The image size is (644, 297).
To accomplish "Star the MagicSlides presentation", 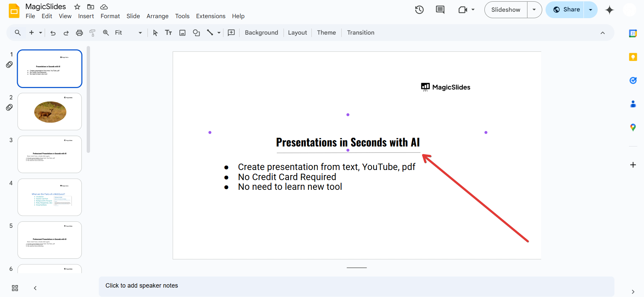I will [x=77, y=7].
